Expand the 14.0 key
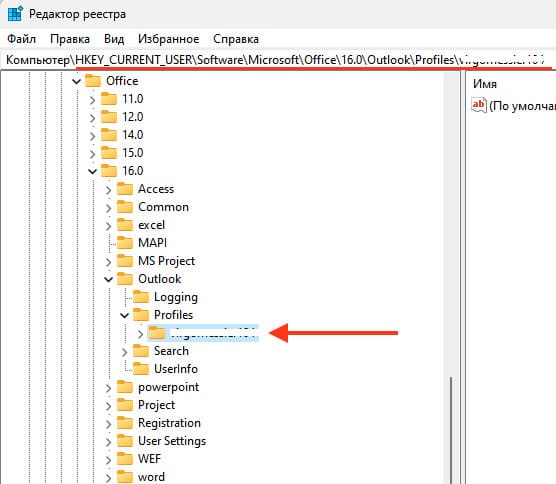The image size is (556, 484). click(93, 136)
